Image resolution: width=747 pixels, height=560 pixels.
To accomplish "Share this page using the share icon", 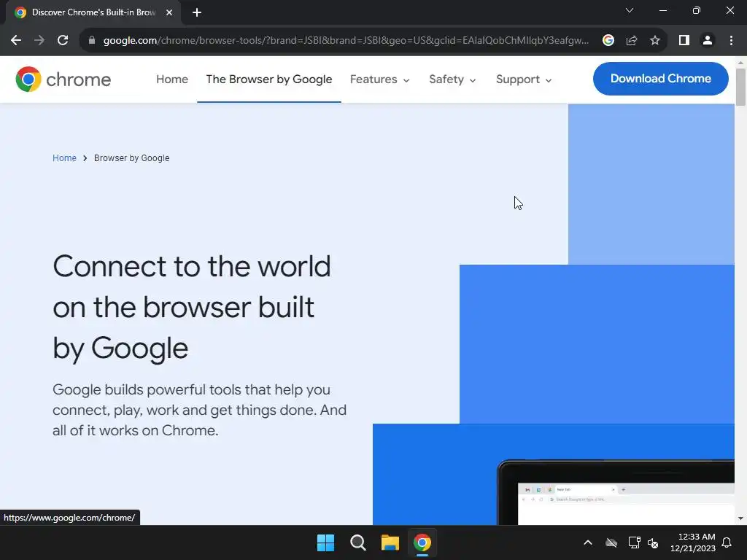I will (x=632, y=40).
